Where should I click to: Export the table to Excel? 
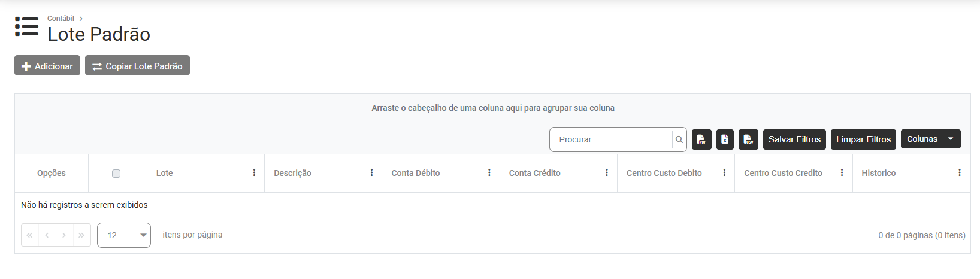[725, 139]
